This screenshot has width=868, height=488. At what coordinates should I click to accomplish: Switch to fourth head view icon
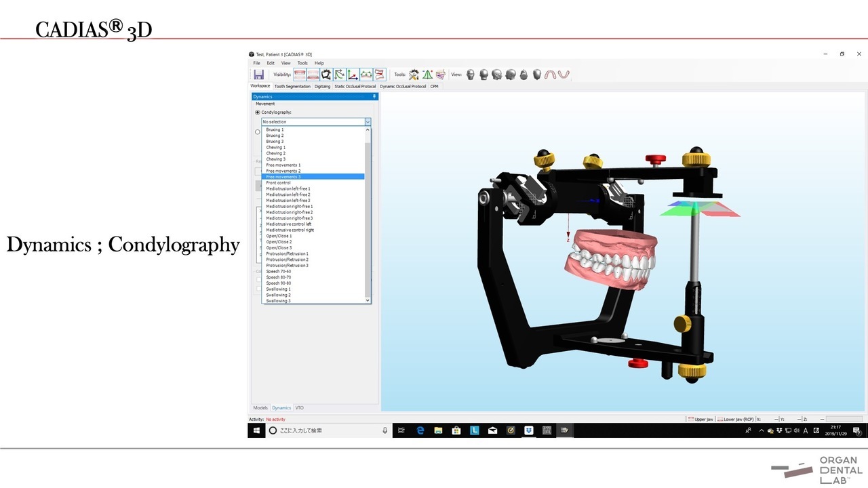click(x=510, y=75)
